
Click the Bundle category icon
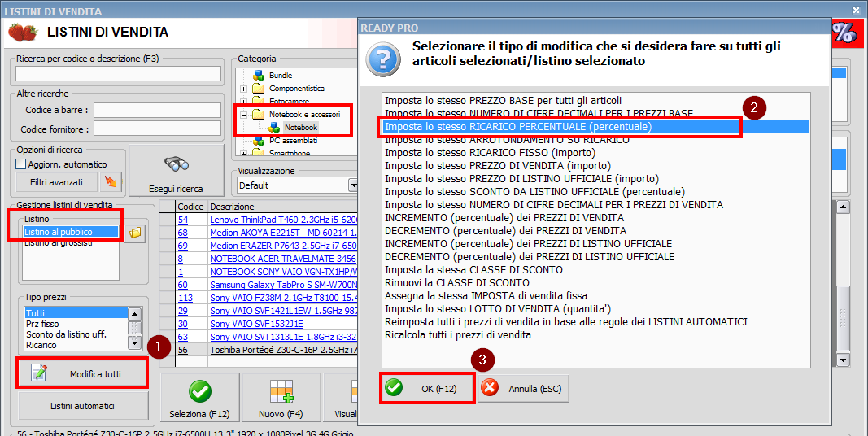tap(259, 76)
